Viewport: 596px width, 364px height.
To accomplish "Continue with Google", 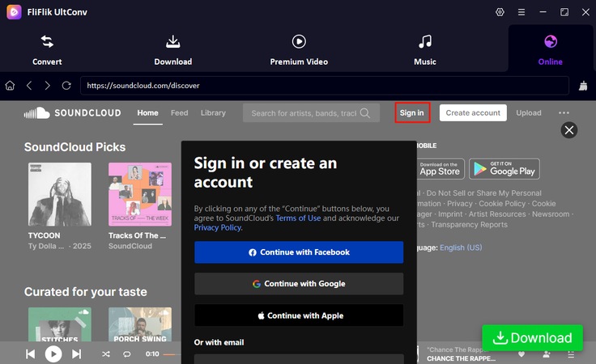I will (299, 284).
